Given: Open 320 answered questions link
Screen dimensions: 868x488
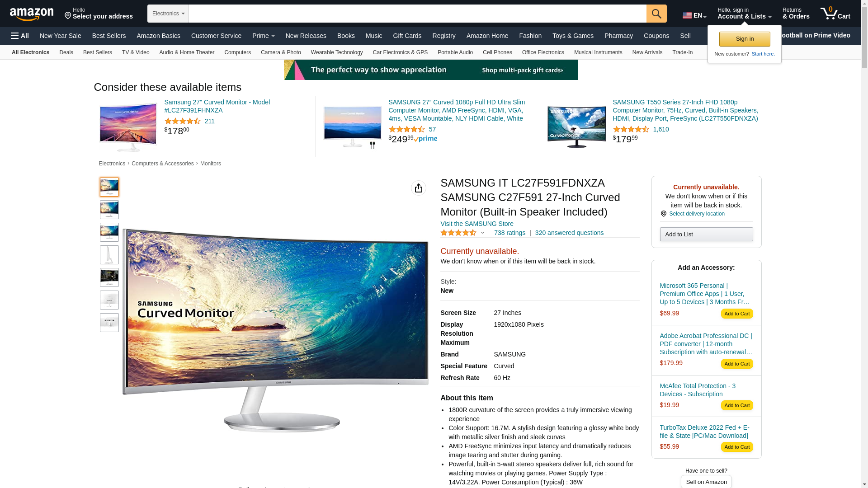Looking at the screenshot, I should click(569, 233).
